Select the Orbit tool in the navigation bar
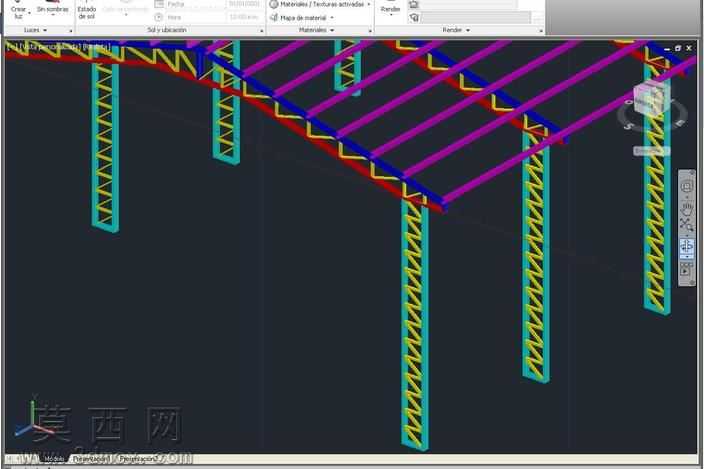 (686, 246)
